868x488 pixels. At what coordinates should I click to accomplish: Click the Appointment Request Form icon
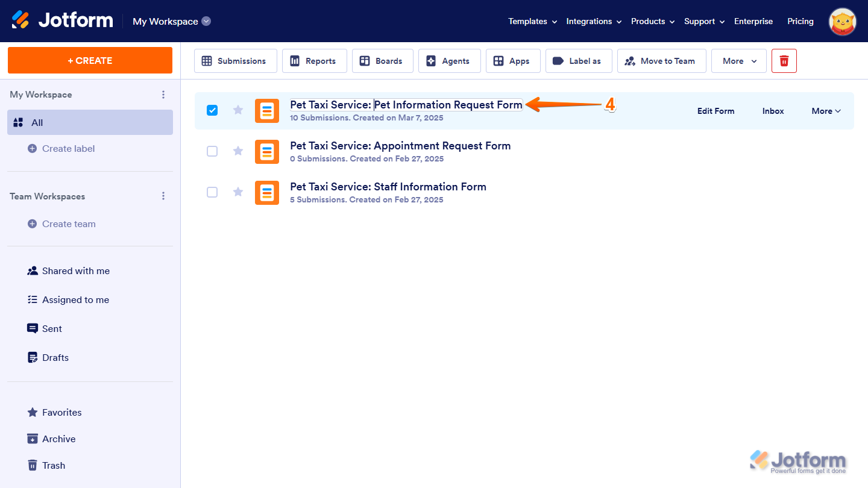point(267,152)
